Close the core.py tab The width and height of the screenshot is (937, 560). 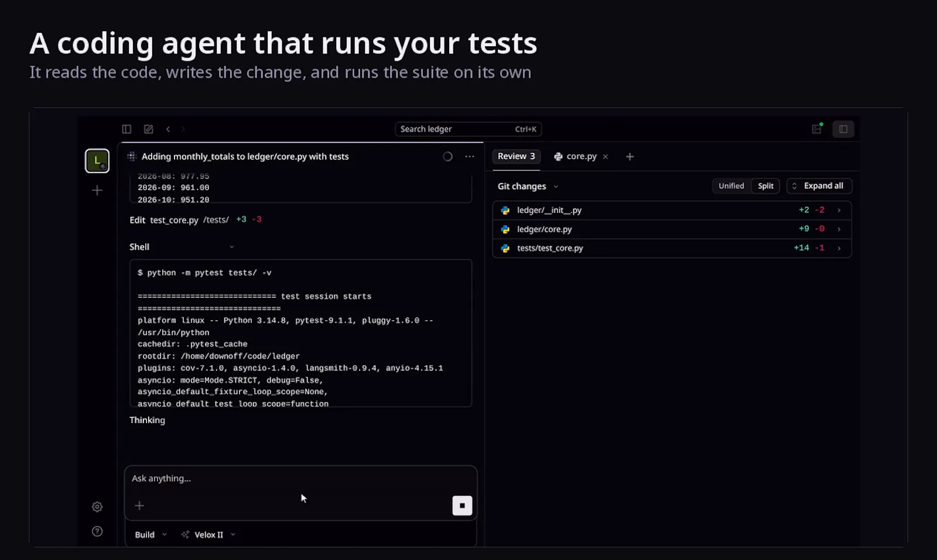pos(606,156)
